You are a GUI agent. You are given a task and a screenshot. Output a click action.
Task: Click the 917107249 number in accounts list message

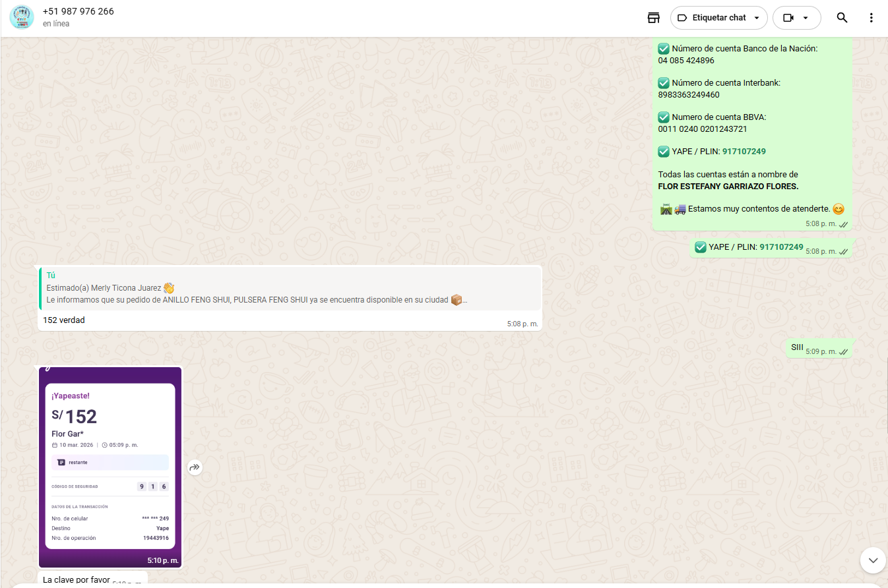(744, 152)
